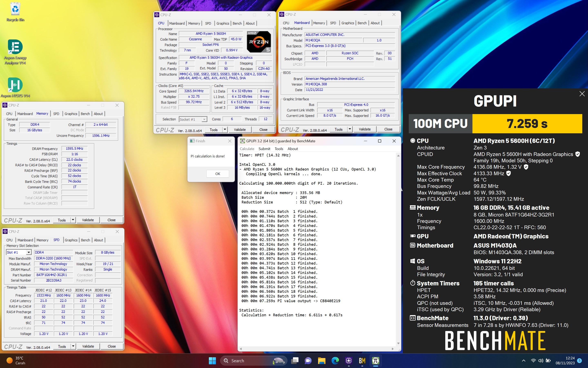Click the GPUPI horizontal scrollbar right arrow
This screenshot has width=588, height=368.
[393, 349]
